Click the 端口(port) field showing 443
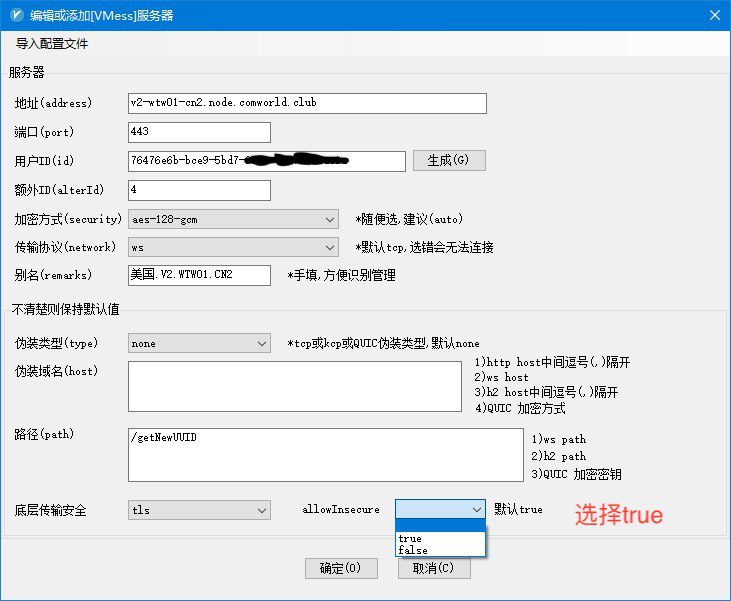The image size is (731, 601). 199,132
